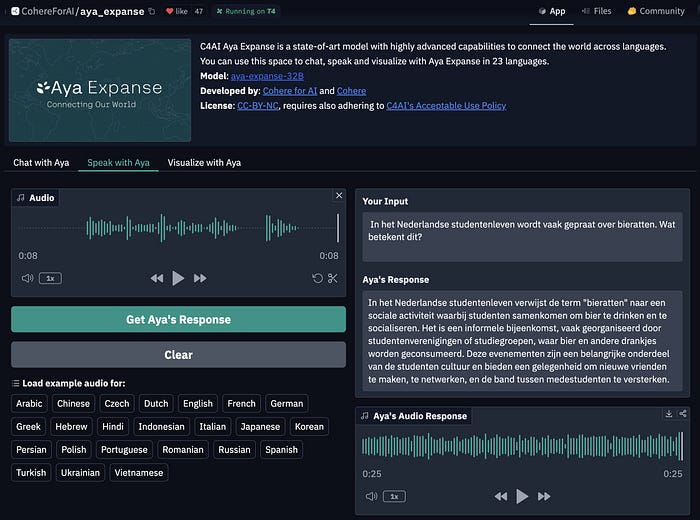The height and width of the screenshot is (520, 700).
Task: Click the Aya Expanse banner image
Action: [x=100, y=90]
